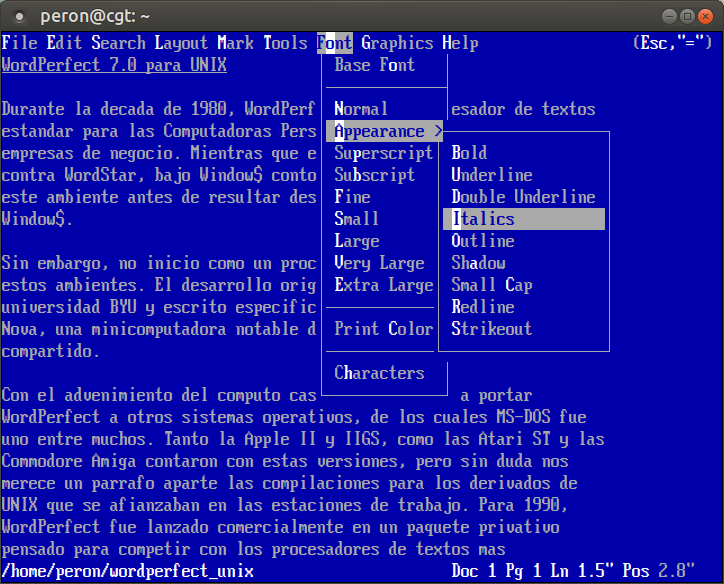
Task: Click the word compartido. in document
Action: pyautogui.click(x=50, y=351)
